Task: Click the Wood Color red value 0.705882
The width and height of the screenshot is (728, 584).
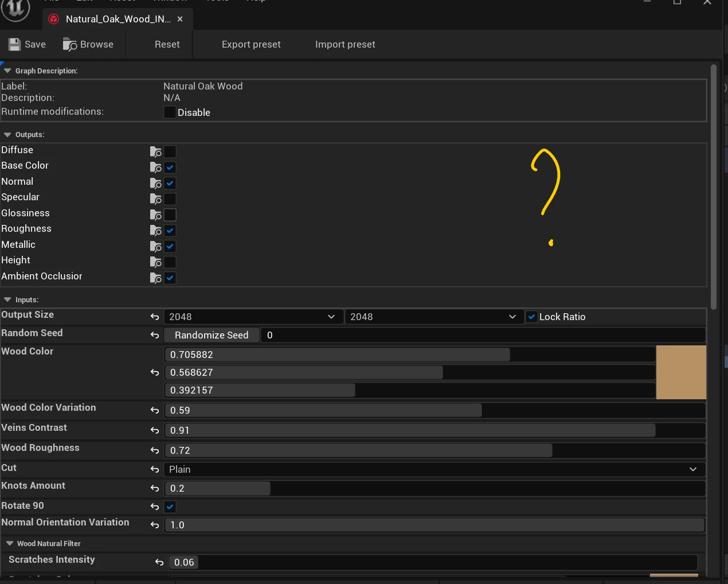Action: tap(410, 355)
